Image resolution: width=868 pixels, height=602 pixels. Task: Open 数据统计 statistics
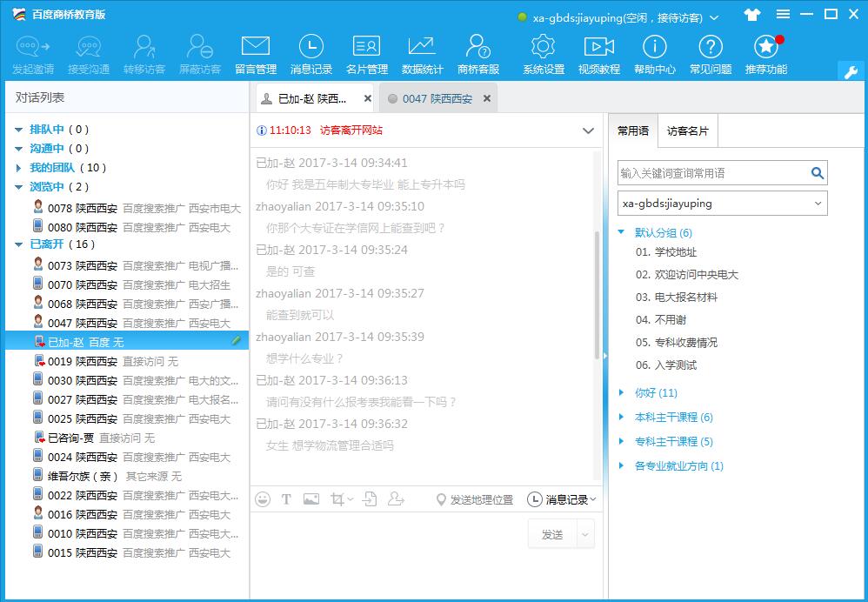click(x=422, y=54)
